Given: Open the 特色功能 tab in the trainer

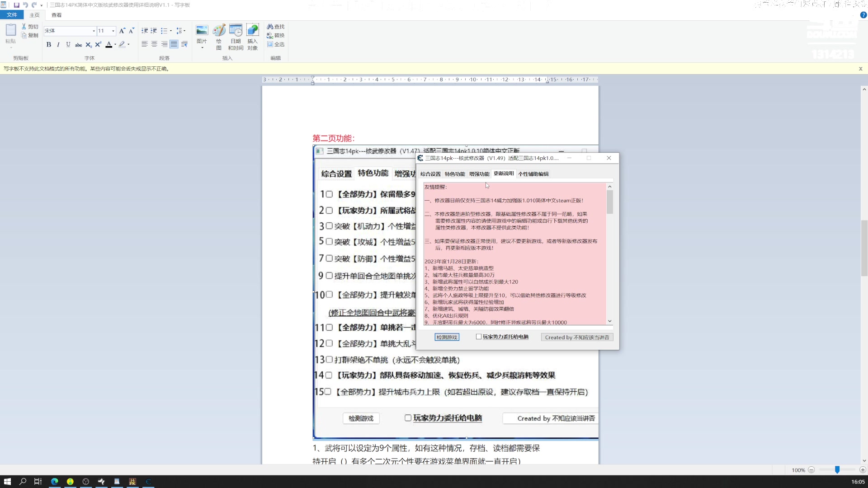Looking at the screenshot, I should coord(455,174).
